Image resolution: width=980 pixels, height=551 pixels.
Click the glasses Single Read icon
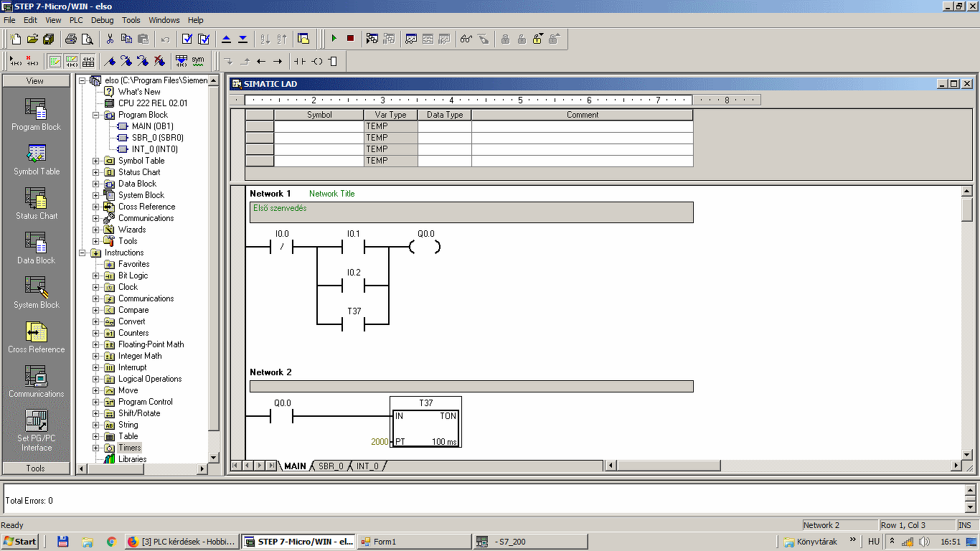466,39
